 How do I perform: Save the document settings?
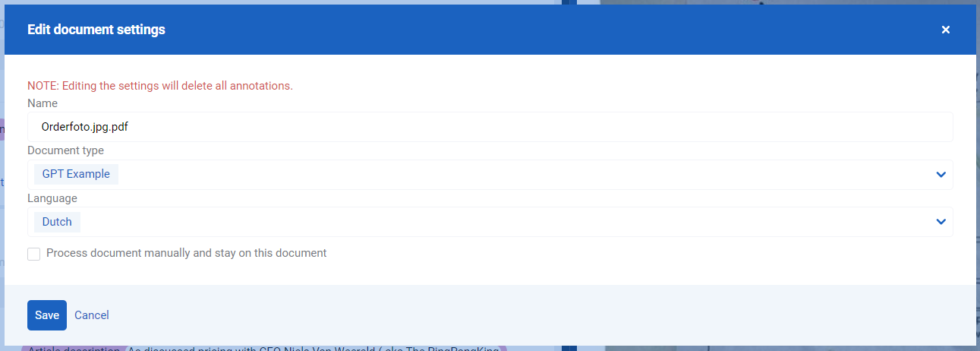click(47, 315)
